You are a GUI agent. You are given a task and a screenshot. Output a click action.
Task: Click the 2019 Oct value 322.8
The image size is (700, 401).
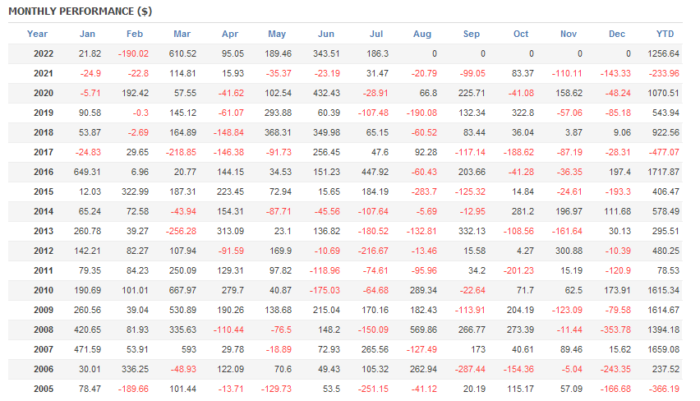522,113
